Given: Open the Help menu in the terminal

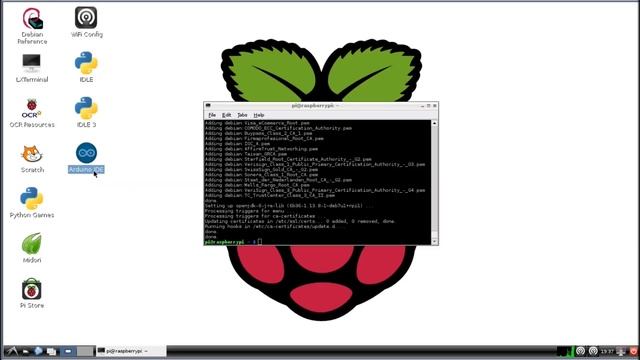Looking at the screenshot, I should 259,115.
